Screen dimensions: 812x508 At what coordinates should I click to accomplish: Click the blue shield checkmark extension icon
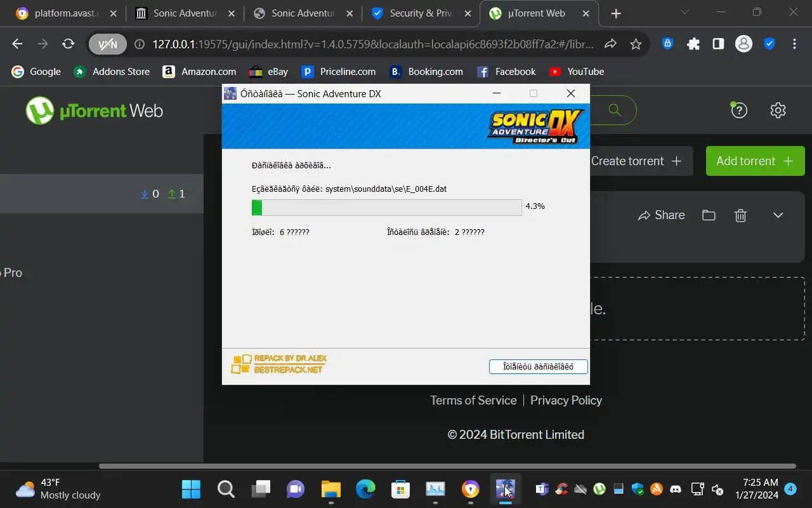point(769,44)
